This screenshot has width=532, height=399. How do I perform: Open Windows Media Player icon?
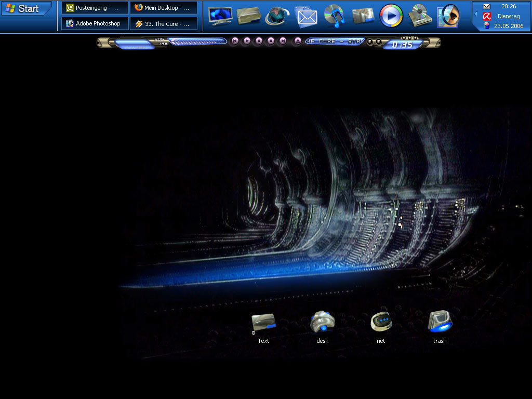tap(391, 16)
